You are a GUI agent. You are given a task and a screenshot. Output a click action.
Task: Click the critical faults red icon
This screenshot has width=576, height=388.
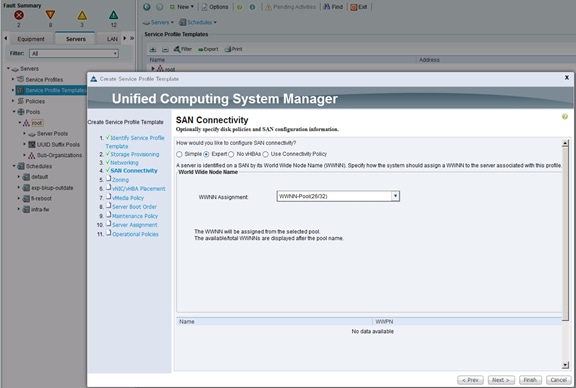(x=19, y=15)
